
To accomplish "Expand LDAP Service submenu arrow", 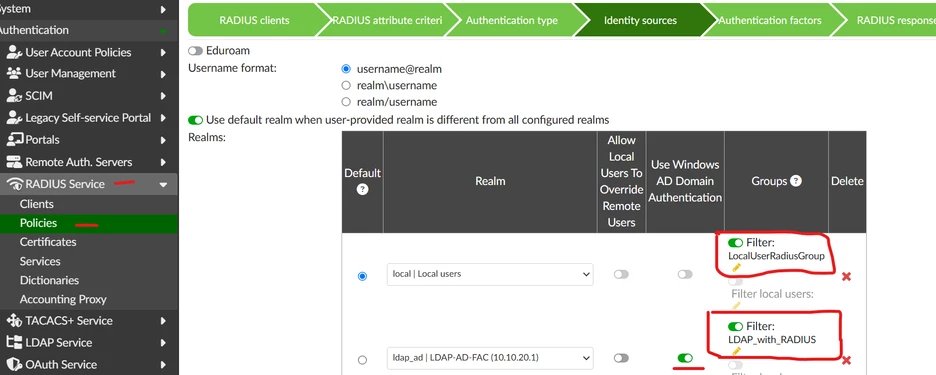I will (163, 343).
